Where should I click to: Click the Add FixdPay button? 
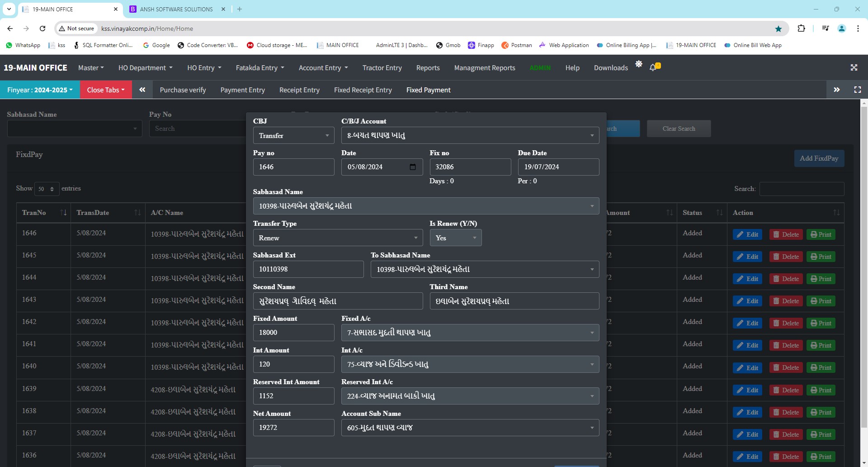pos(819,158)
